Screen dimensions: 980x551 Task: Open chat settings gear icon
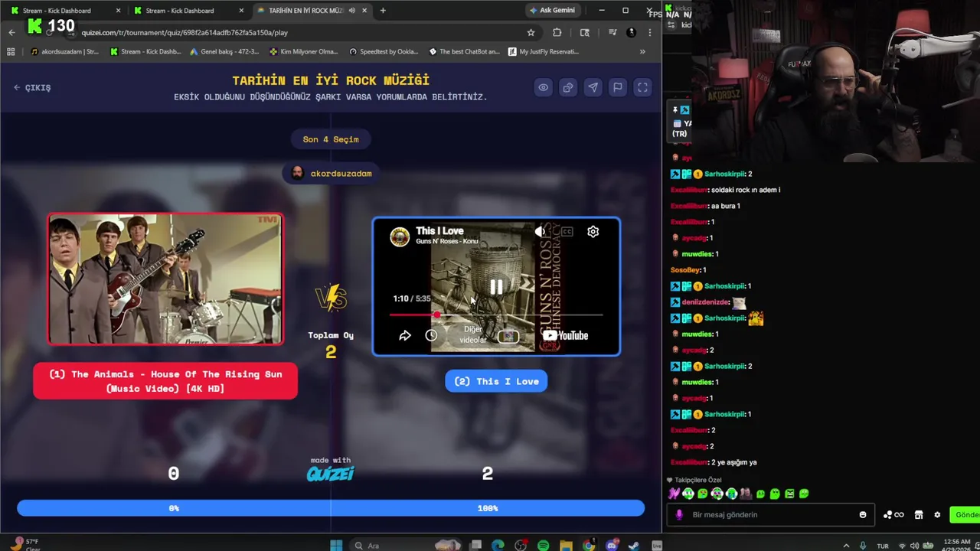(x=937, y=515)
